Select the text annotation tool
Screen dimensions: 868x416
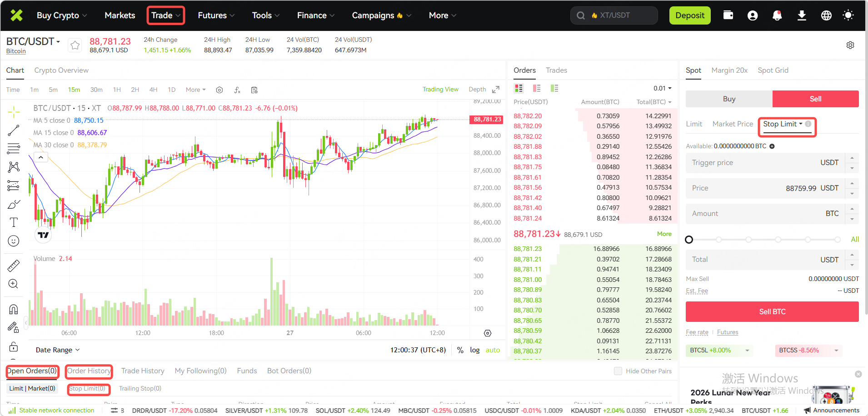coord(14,222)
